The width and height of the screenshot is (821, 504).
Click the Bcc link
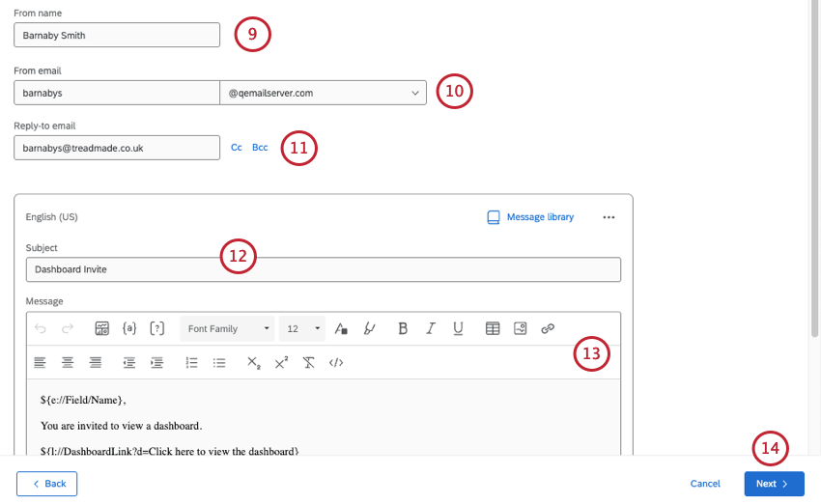click(x=260, y=148)
